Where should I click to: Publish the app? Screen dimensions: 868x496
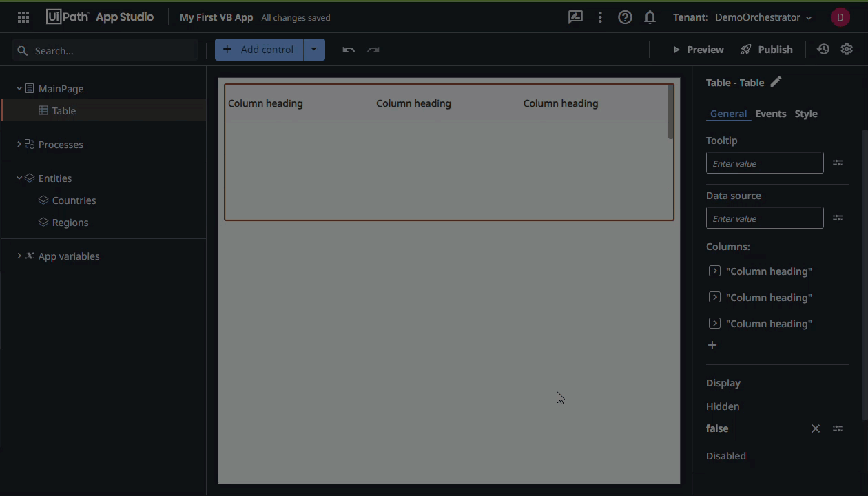(767, 50)
